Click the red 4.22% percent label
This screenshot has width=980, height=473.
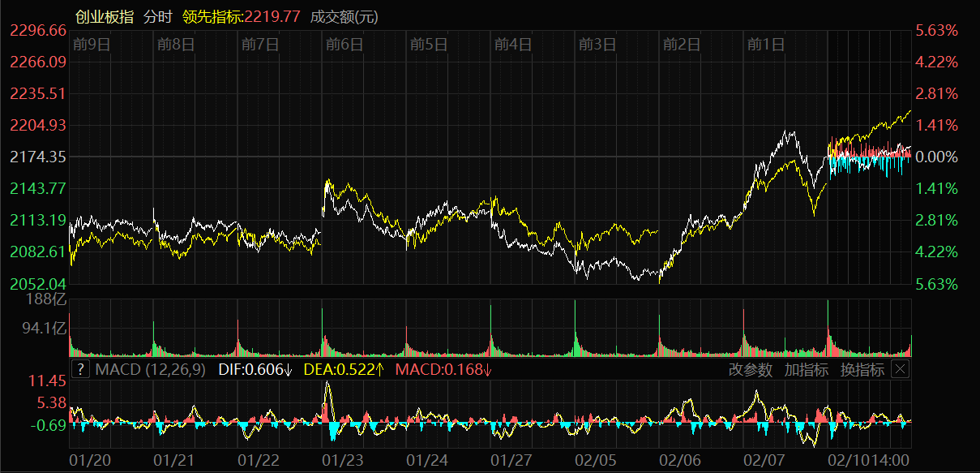[x=936, y=62]
